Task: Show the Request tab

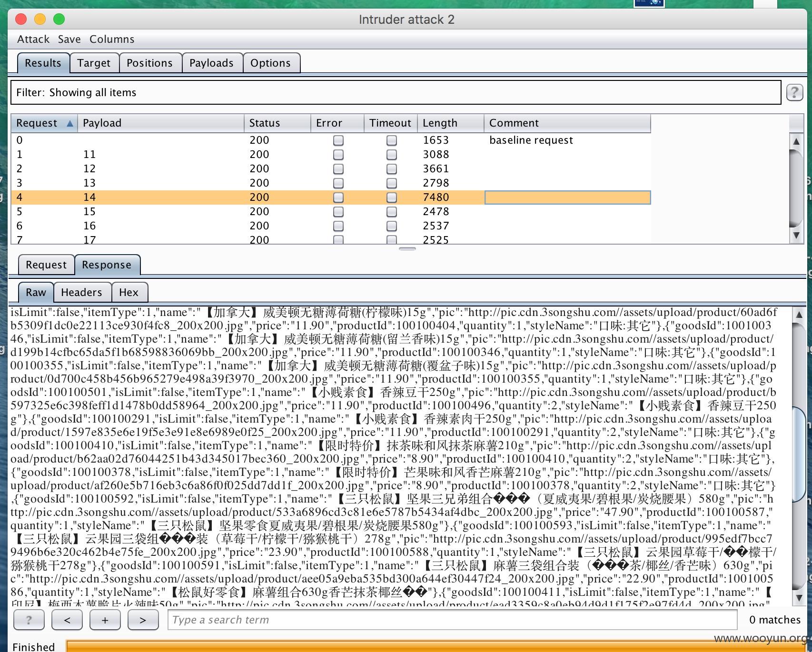Action: (46, 265)
